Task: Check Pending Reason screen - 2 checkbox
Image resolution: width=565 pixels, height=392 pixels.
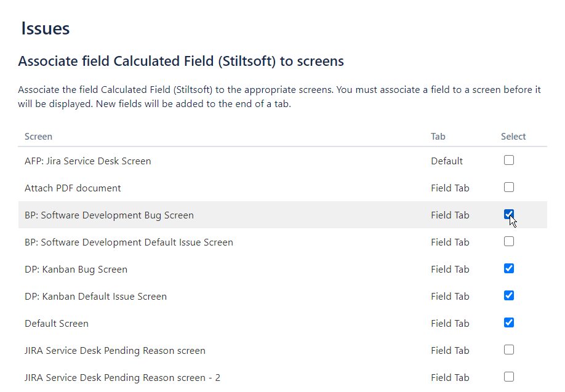Action: pyautogui.click(x=508, y=377)
